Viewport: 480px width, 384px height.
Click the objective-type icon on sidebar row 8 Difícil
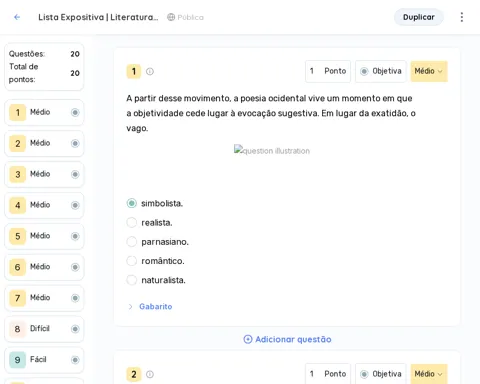75,329
